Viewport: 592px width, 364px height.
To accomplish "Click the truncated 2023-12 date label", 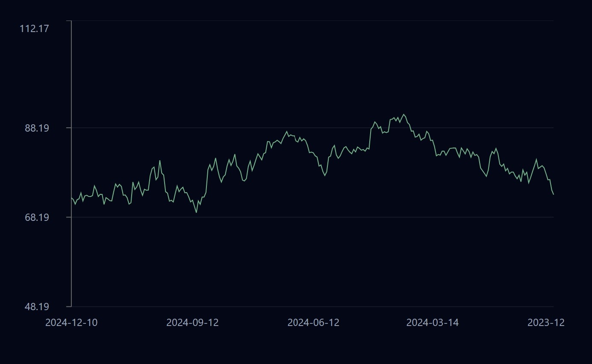I will [546, 323].
